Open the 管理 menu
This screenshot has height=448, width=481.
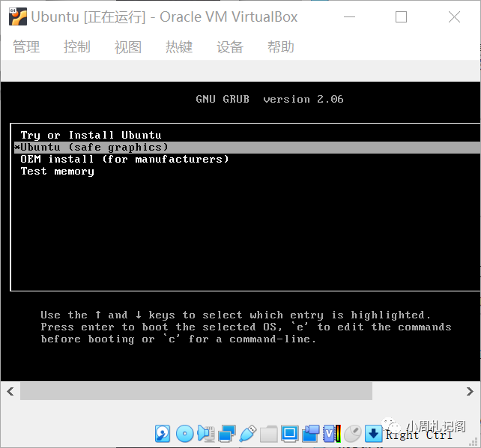coord(26,47)
